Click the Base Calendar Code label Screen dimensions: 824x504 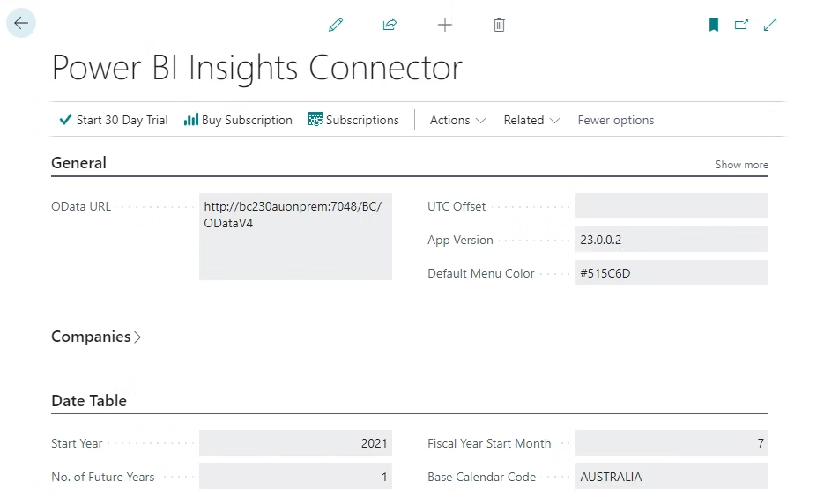481,478
